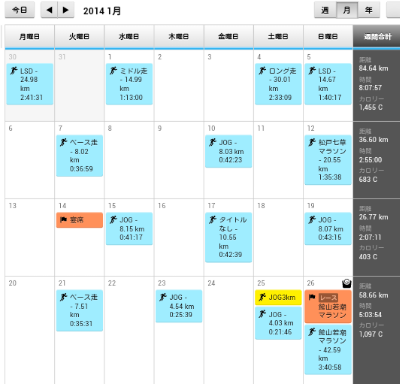Click running icon on Jan 25 JOG 4.03 entry
Image resolution: width=400 pixels, height=384 pixels.
click(262, 314)
